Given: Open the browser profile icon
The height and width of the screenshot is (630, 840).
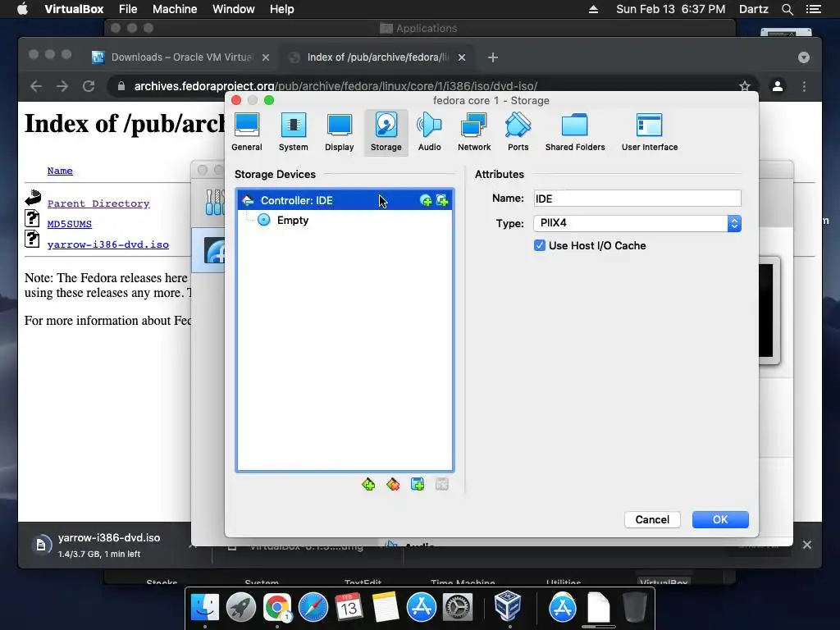Looking at the screenshot, I should point(778,86).
